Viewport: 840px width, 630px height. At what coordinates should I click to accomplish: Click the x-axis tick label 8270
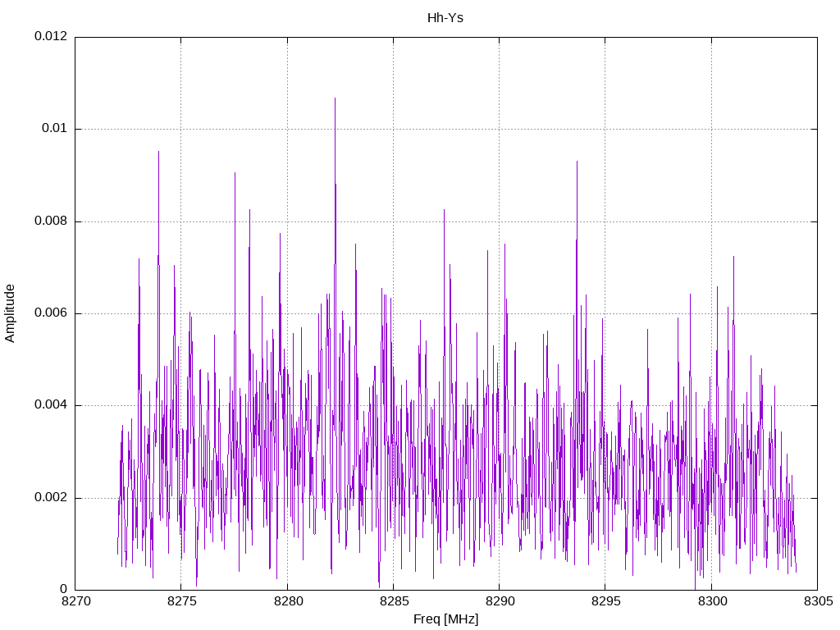(x=75, y=601)
